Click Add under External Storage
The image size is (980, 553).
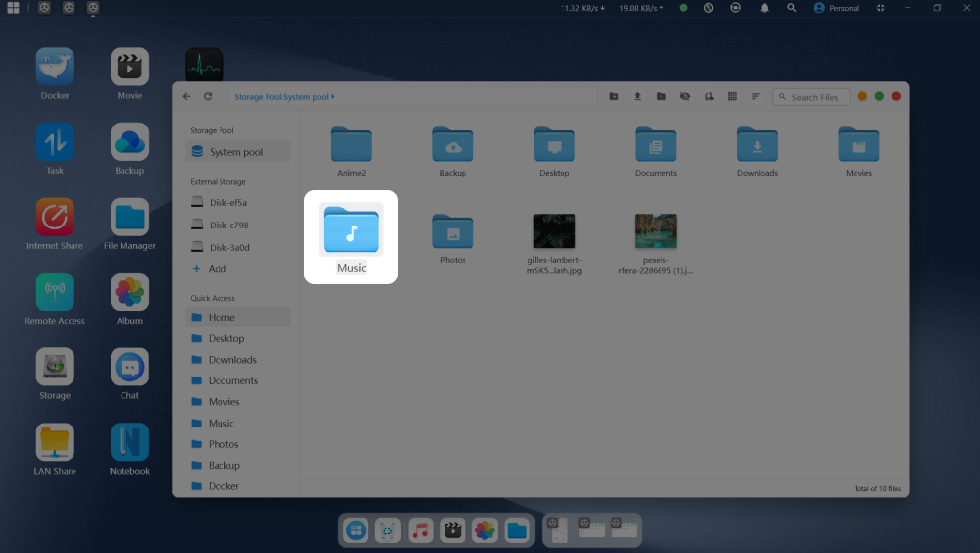point(217,269)
